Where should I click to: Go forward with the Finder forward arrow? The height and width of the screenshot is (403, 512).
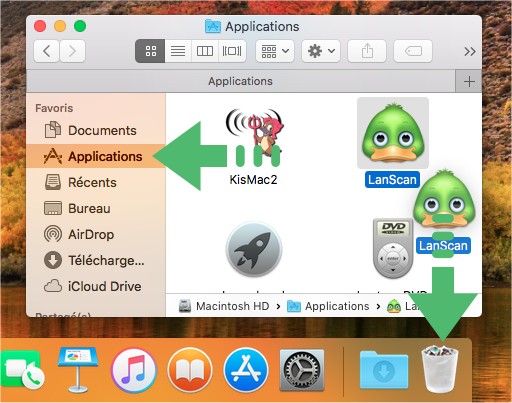(x=72, y=51)
